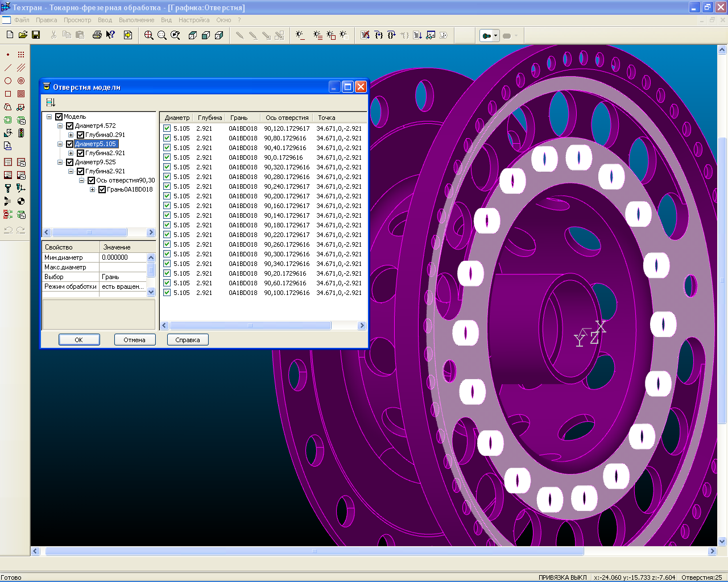This screenshot has height=582, width=728.
Task: Collapse the Диаметр4.572 tree node
Action: coord(60,126)
